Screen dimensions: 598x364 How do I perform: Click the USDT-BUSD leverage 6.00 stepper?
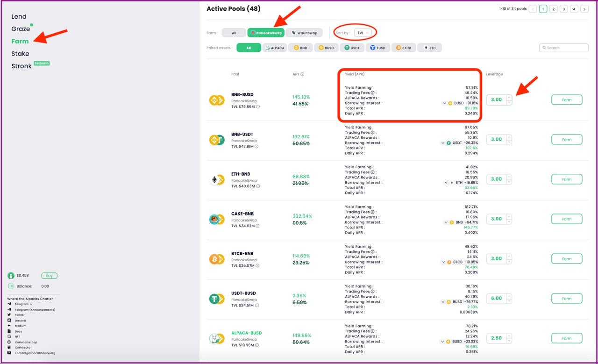[x=499, y=298]
